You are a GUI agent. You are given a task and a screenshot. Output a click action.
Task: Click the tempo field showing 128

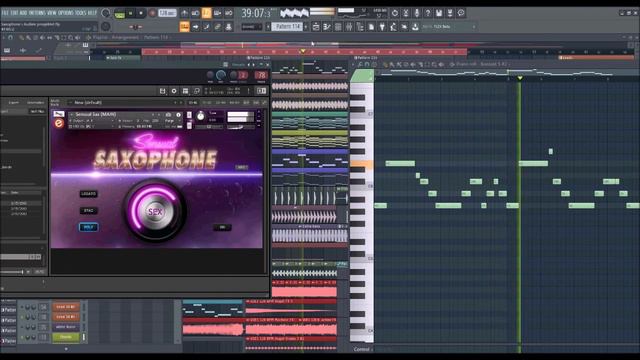pos(167,13)
